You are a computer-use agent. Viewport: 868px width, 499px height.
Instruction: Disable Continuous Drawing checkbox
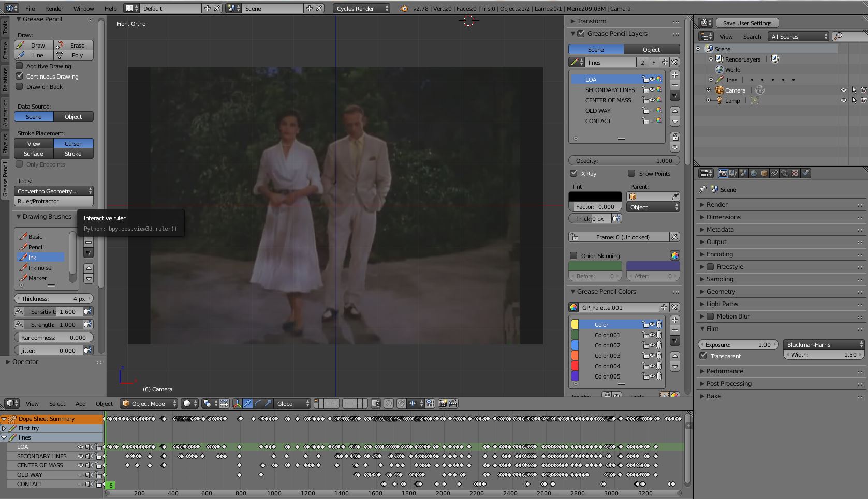20,76
